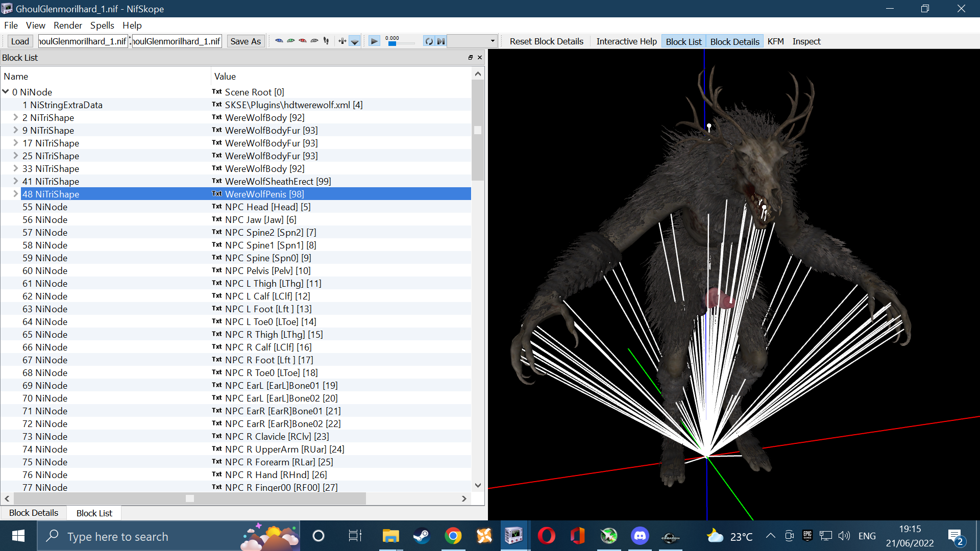Activate the footprints walk view icon

point(326,41)
